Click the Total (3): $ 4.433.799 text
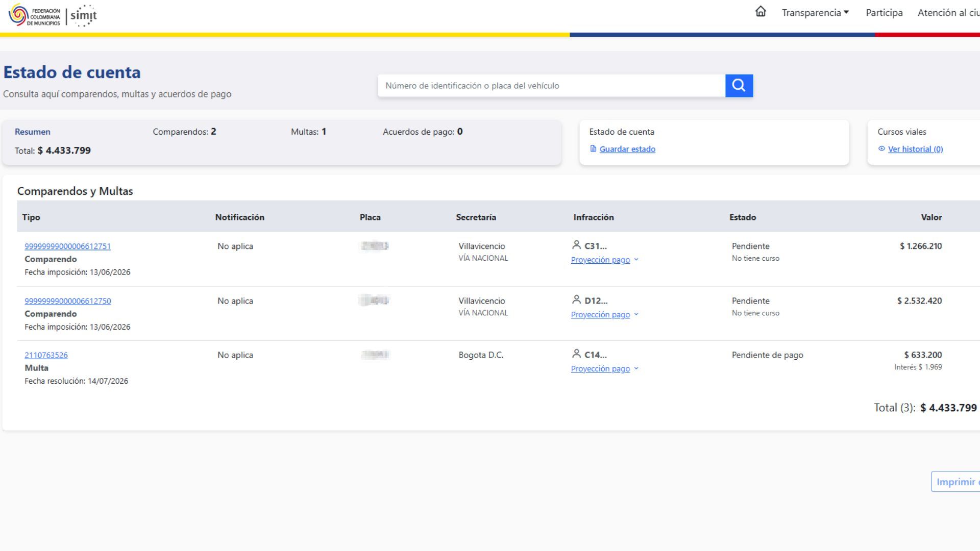This screenshot has height=551, width=980. (925, 408)
